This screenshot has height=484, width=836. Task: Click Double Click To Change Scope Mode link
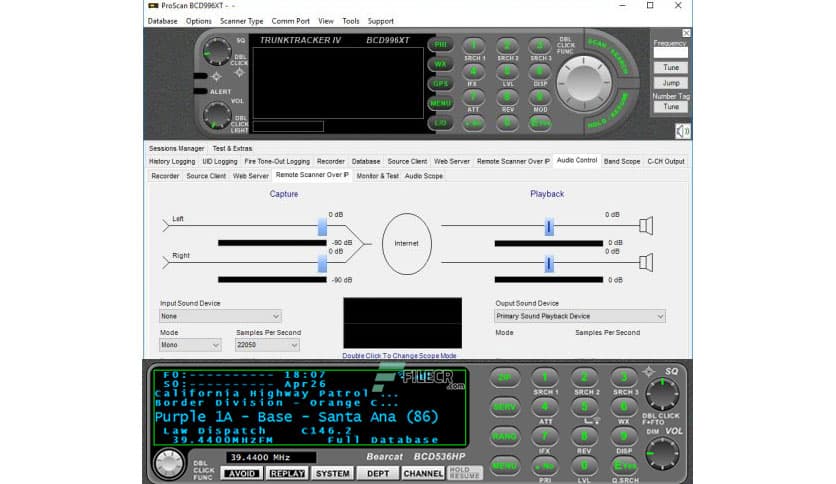click(399, 356)
